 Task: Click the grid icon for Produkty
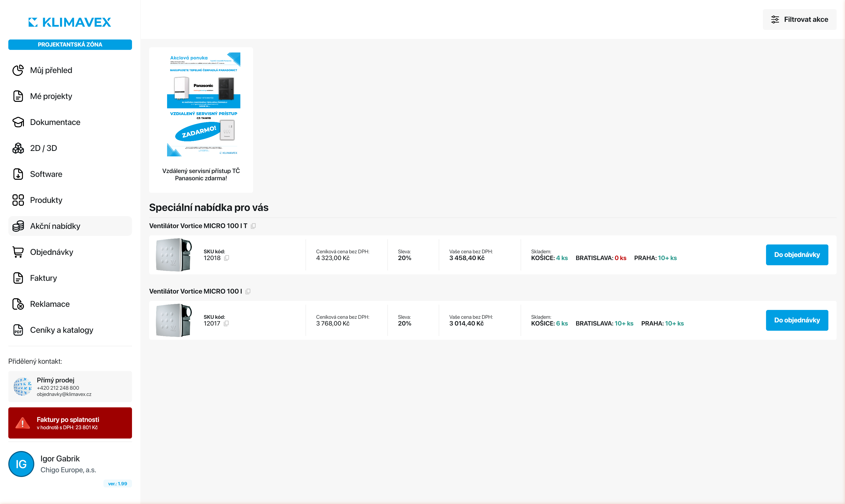(x=18, y=200)
